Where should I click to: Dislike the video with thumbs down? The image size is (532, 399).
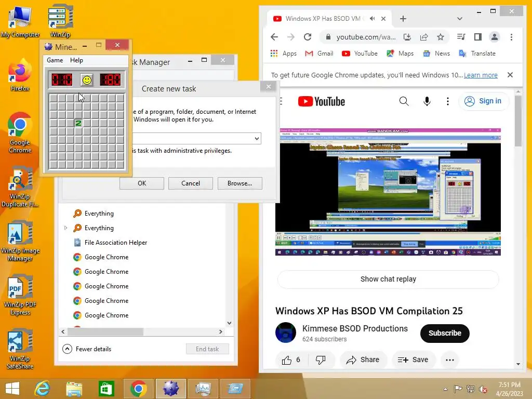click(321, 360)
